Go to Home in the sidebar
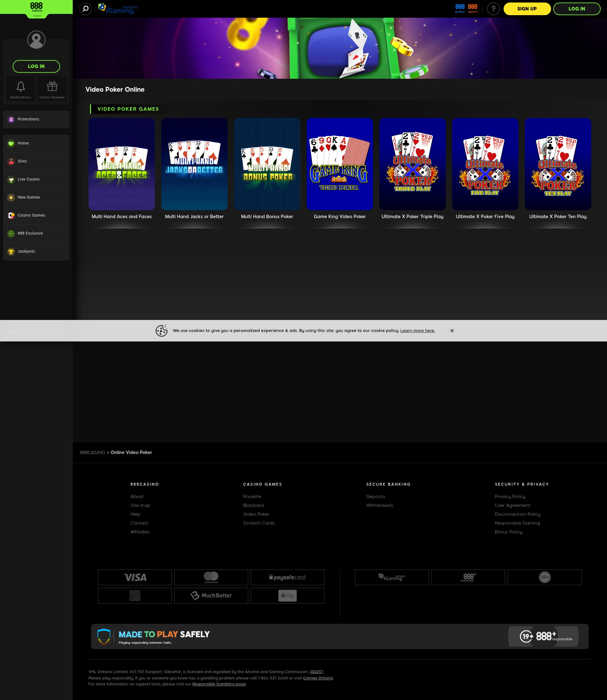607x700 pixels. tap(36, 143)
